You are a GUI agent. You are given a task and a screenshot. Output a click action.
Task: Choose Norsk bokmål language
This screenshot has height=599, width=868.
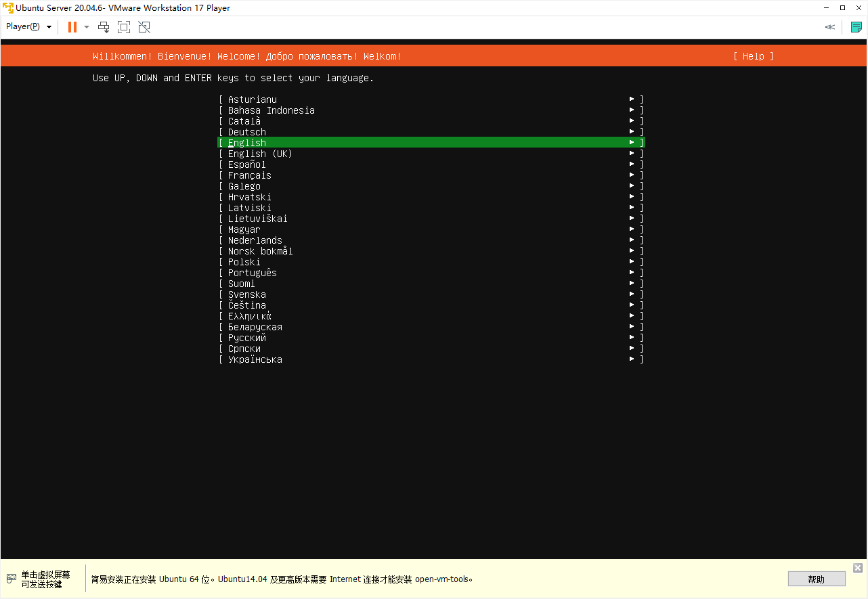(431, 251)
